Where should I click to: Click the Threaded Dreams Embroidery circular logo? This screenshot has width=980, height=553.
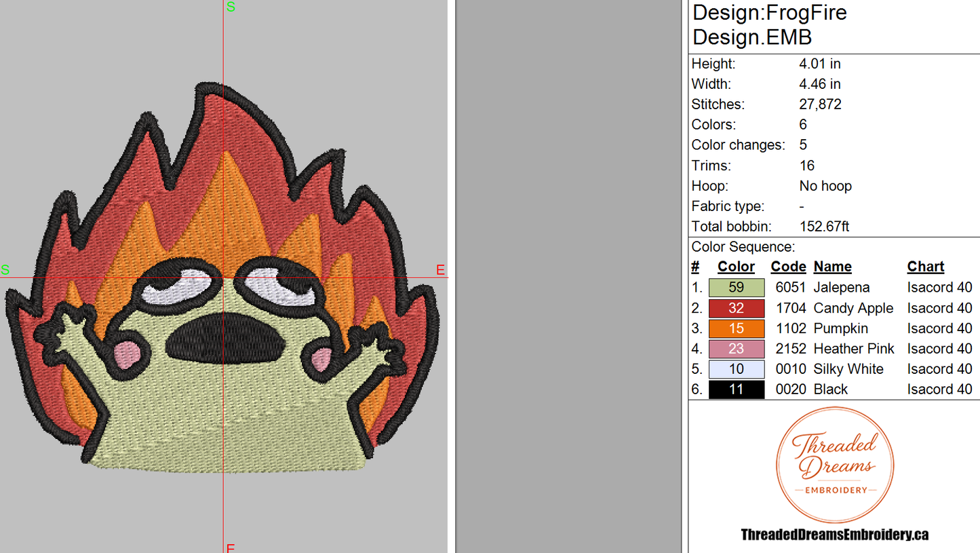pyautogui.click(x=835, y=465)
